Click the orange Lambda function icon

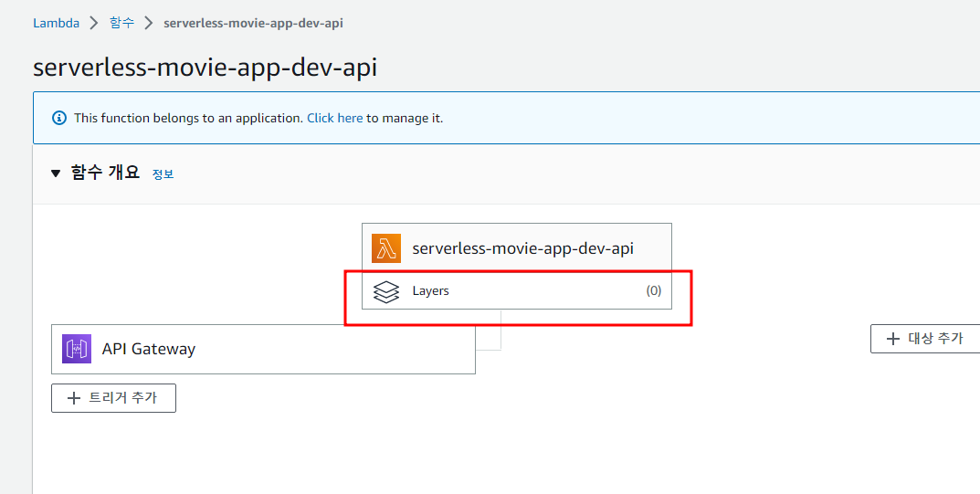386,248
